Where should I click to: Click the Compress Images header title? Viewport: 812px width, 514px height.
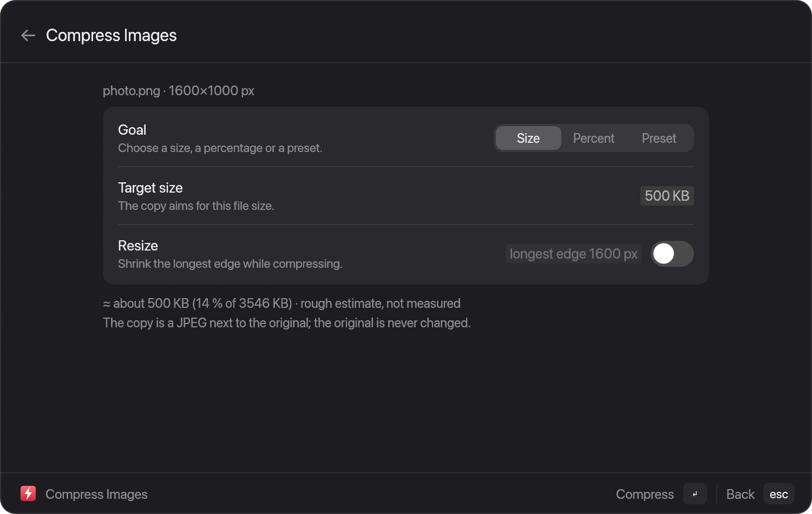112,36
